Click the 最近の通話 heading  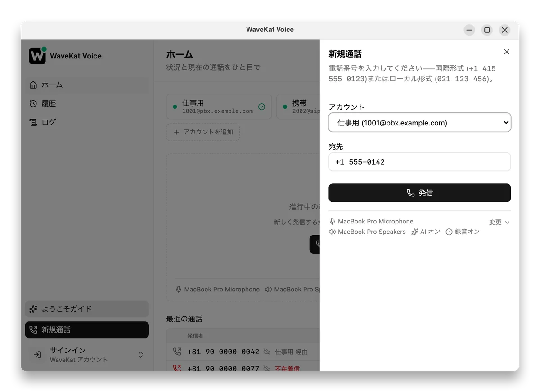tap(184, 319)
